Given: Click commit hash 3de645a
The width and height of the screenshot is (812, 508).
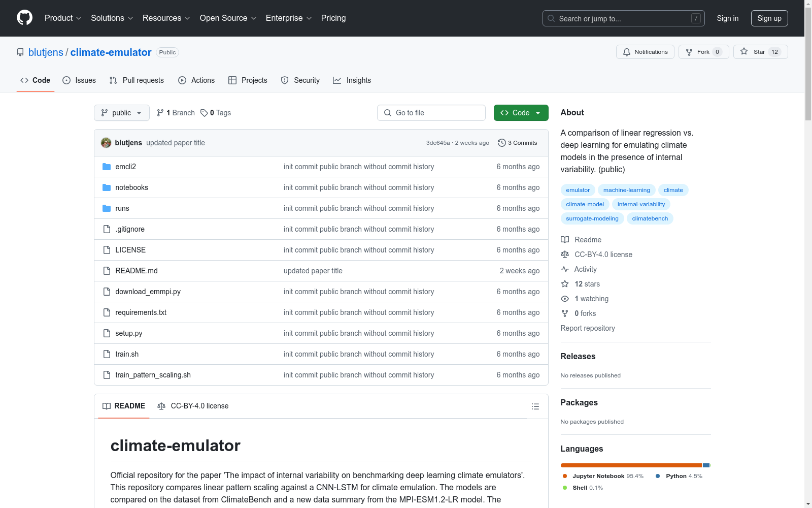Looking at the screenshot, I should click(438, 143).
